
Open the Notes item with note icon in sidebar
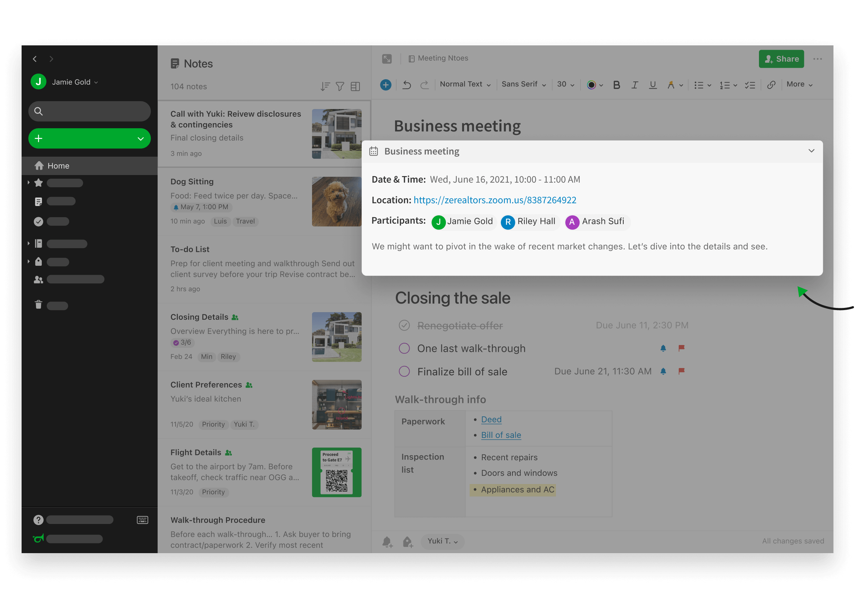pos(39,202)
